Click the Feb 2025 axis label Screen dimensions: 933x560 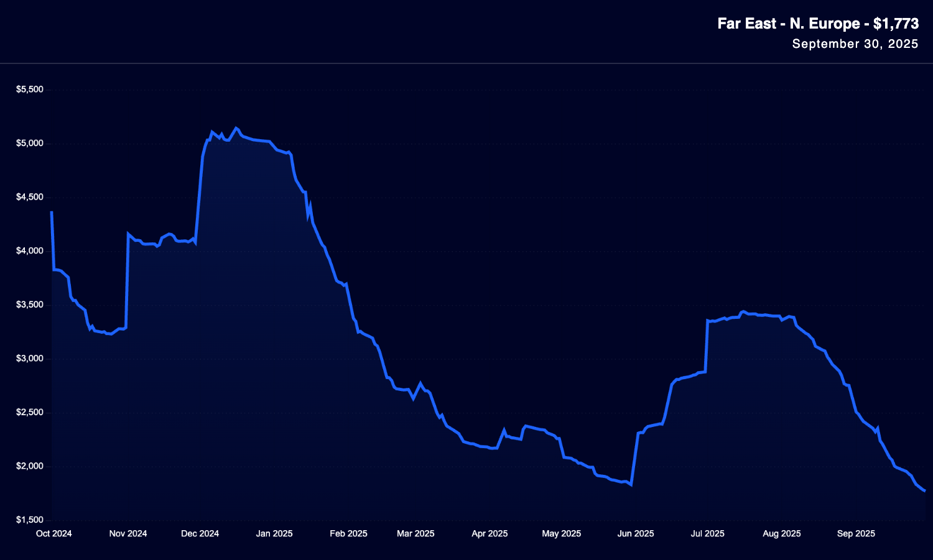point(348,533)
